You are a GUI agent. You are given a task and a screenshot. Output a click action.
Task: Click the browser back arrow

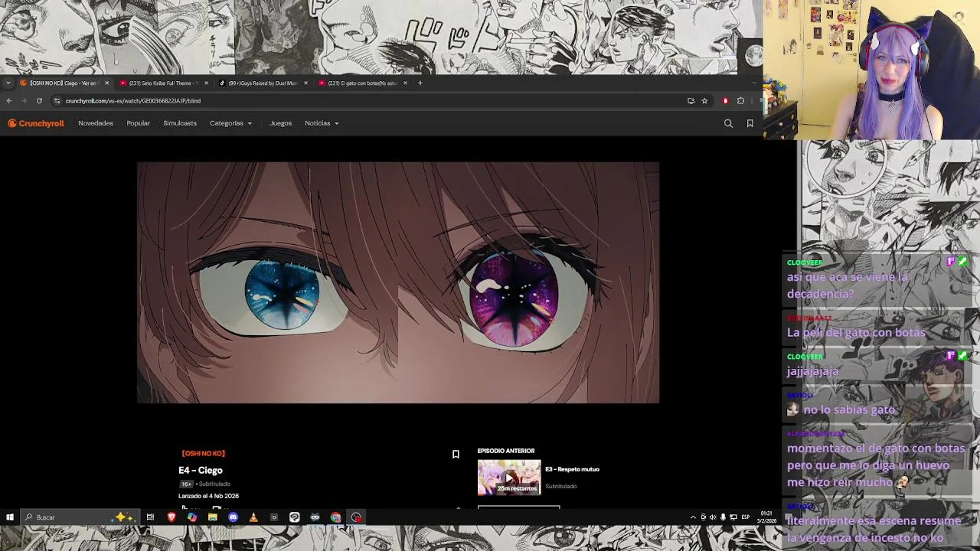(x=9, y=101)
